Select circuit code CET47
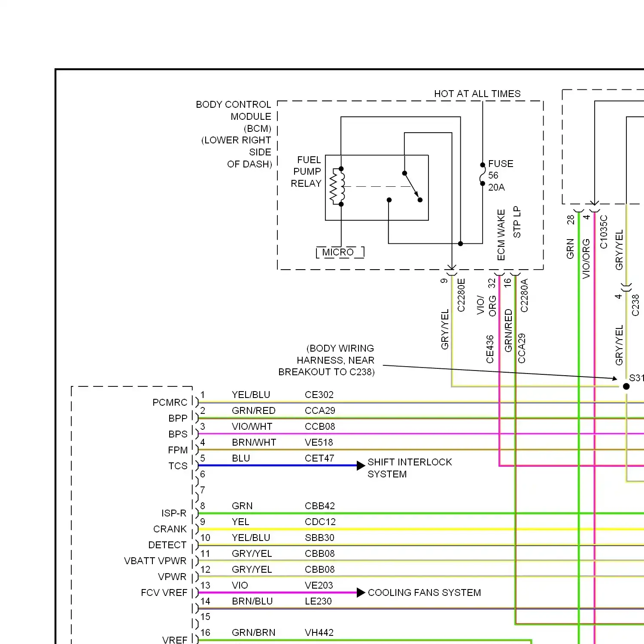The image size is (644, 644). tap(319, 458)
